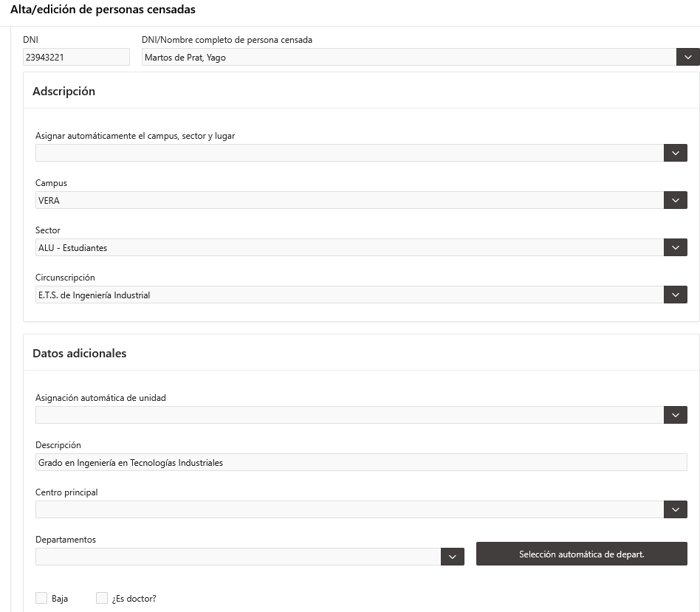Open the Centro principal dropdown arrow
Viewport: 700px width, 612px height.
click(x=676, y=510)
